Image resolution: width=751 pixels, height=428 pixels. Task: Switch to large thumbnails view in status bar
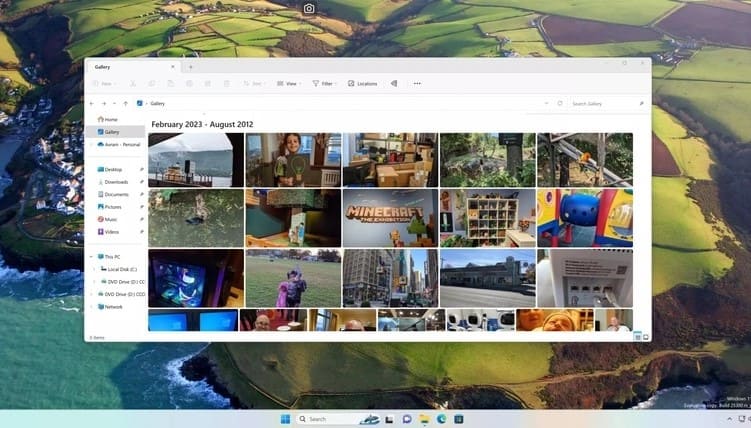646,337
